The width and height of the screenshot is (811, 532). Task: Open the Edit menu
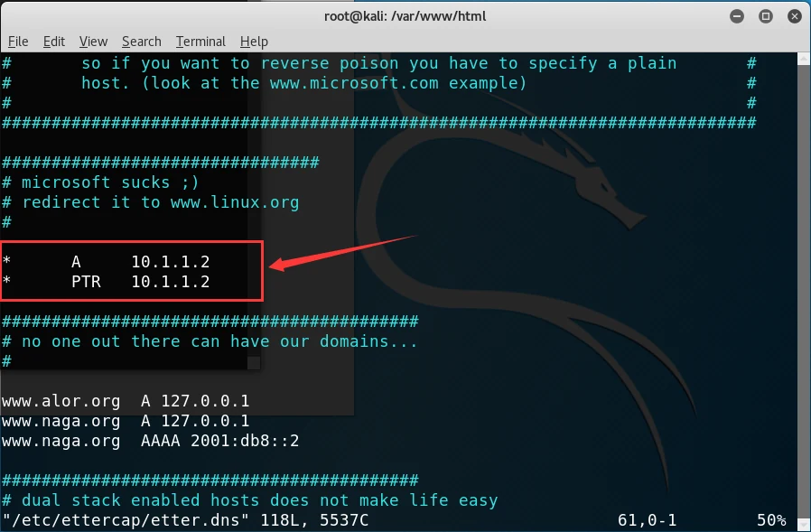click(x=54, y=42)
